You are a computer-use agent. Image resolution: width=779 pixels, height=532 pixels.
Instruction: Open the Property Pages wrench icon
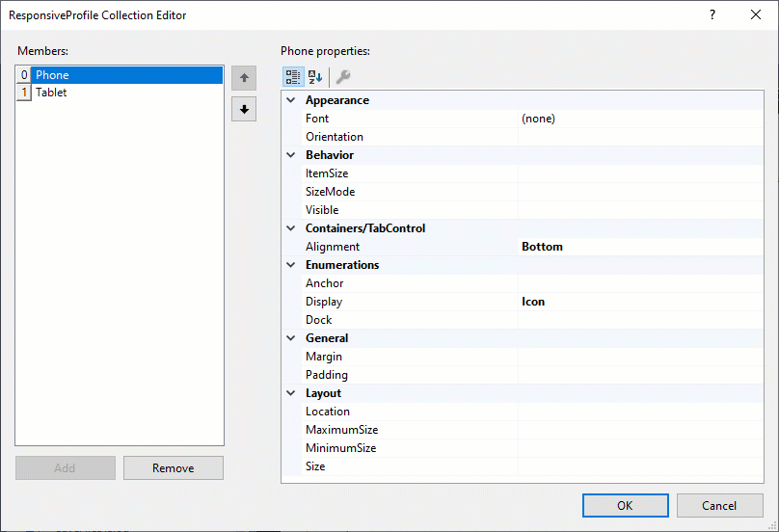coord(343,77)
